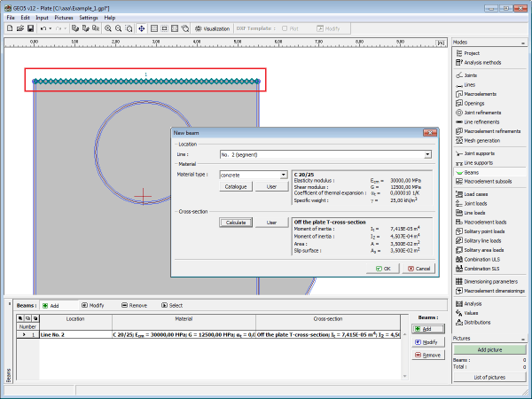The height and width of the screenshot is (399, 532).
Task: Click the Catalogue material button
Action: (235, 187)
